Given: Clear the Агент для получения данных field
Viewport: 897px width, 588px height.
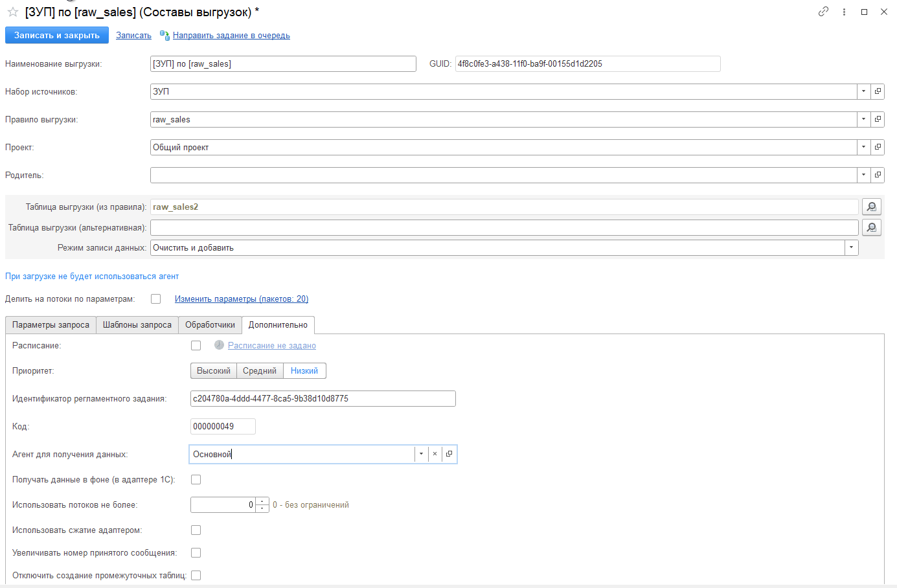Looking at the screenshot, I should click(x=435, y=455).
